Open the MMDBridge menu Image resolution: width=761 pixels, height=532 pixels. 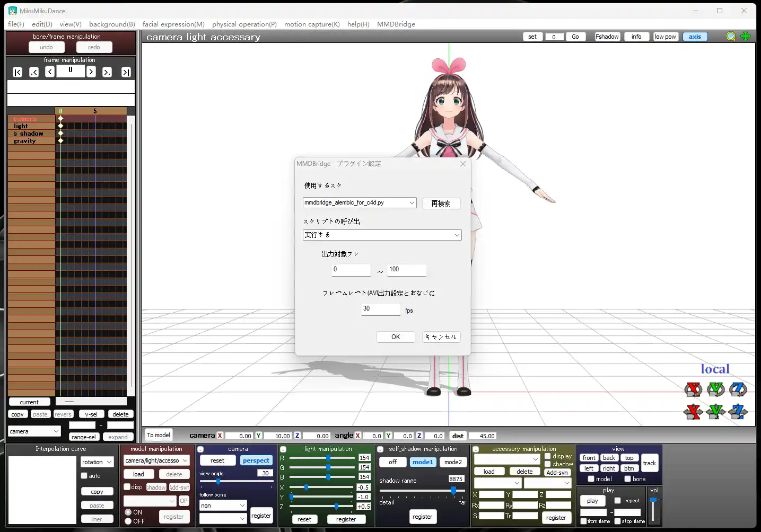click(396, 24)
